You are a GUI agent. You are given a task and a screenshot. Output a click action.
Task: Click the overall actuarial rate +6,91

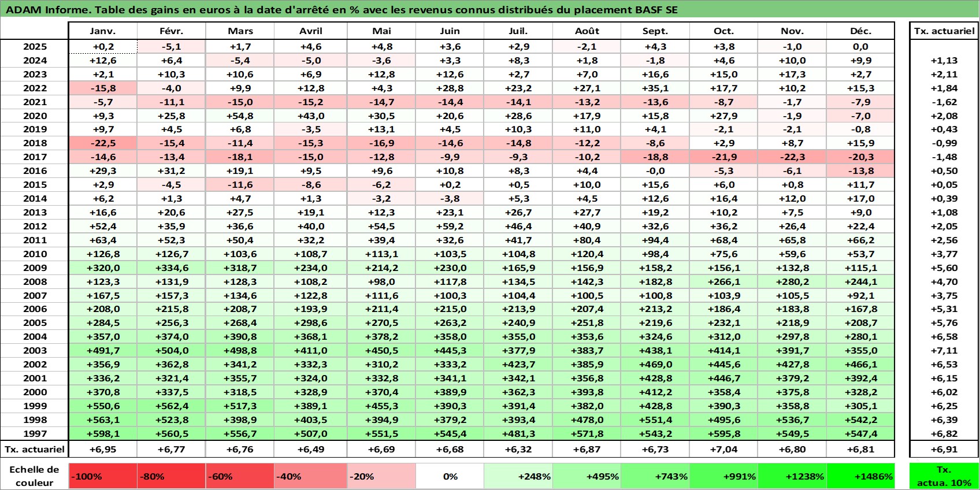(x=944, y=449)
